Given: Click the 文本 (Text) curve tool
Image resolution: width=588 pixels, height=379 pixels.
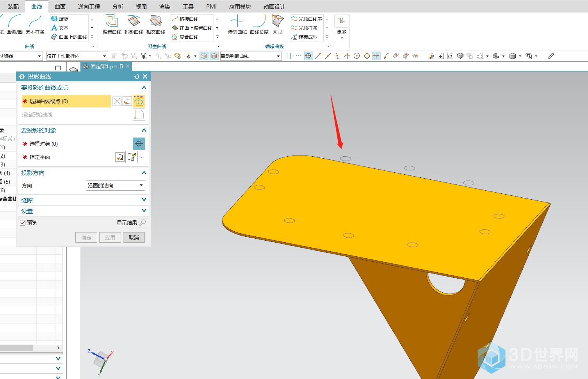Looking at the screenshot, I should click(60, 28).
